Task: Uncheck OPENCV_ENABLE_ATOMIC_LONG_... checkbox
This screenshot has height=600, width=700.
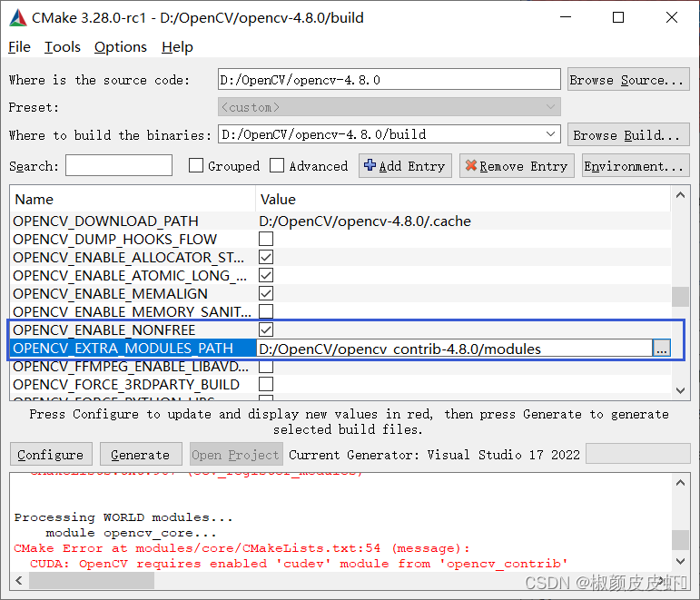Action: point(266,275)
